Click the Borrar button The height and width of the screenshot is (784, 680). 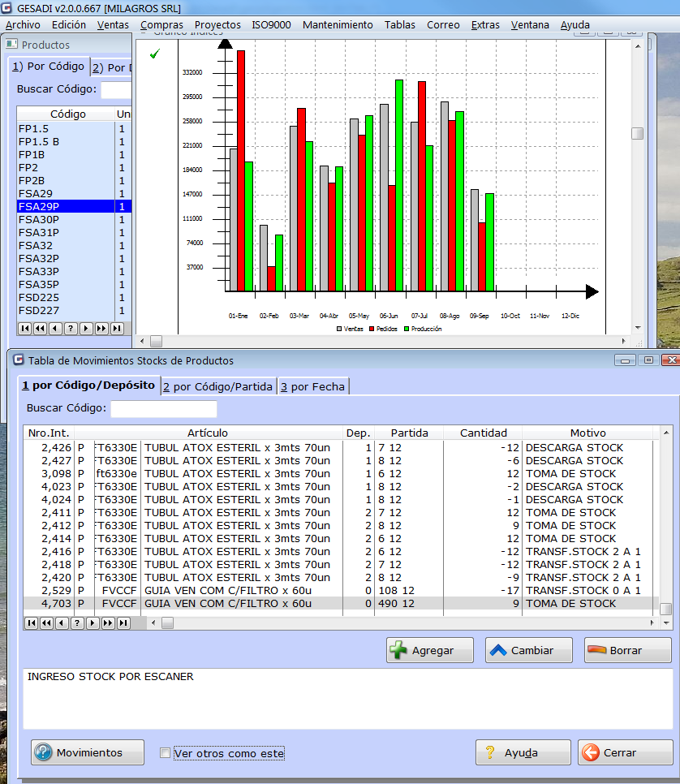[x=627, y=650]
